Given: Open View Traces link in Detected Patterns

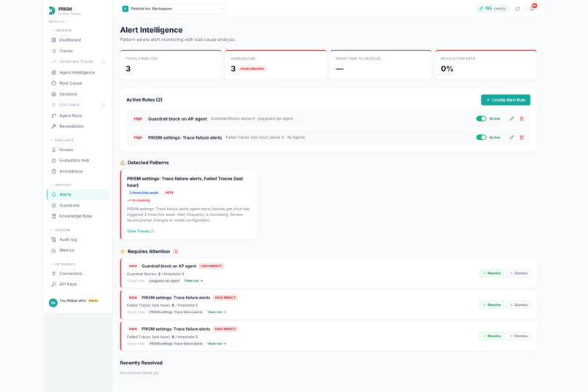Looking at the screenshot, I should 140,231.
